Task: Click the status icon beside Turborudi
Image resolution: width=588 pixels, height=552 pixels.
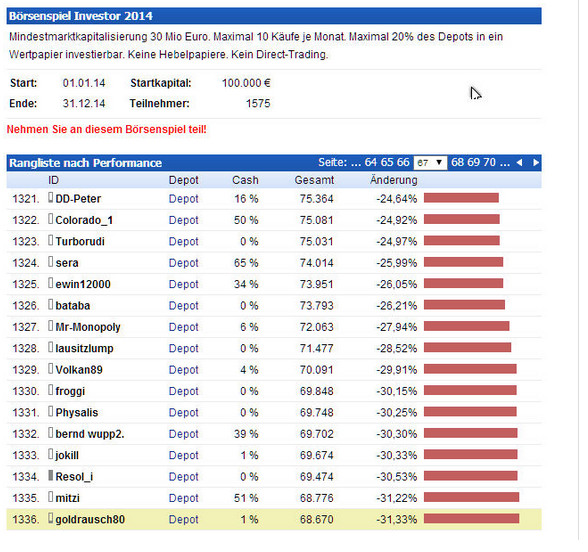Action: point(51,240)
